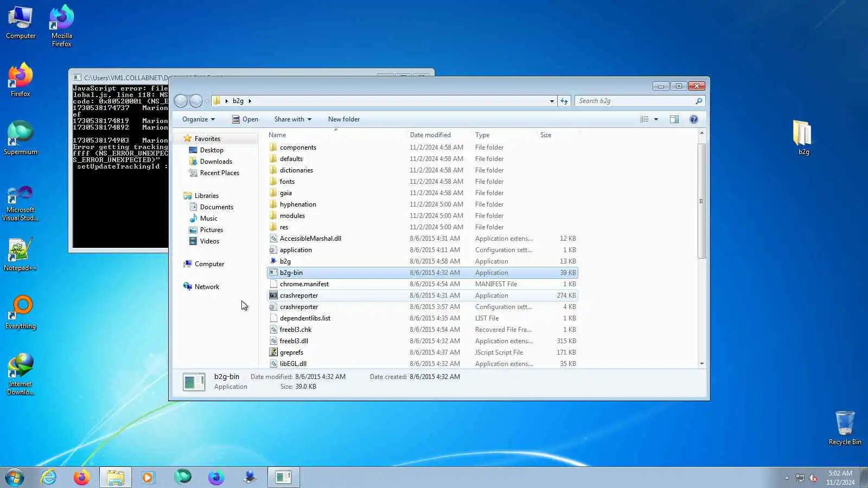Click the network icon in system tray
This screenshot has width=868, height=488.
point(800,478)
